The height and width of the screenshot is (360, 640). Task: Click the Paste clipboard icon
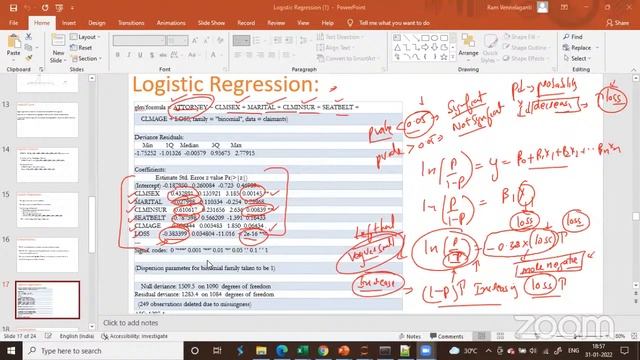point(13,41)
